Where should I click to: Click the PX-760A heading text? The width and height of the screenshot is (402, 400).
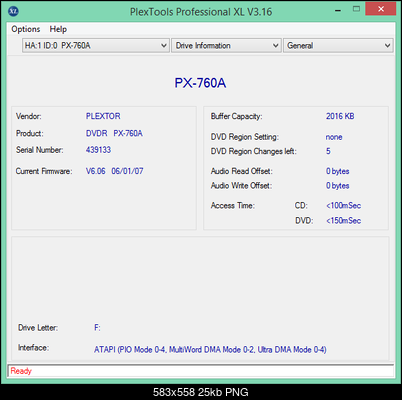[x=200, y=83]
